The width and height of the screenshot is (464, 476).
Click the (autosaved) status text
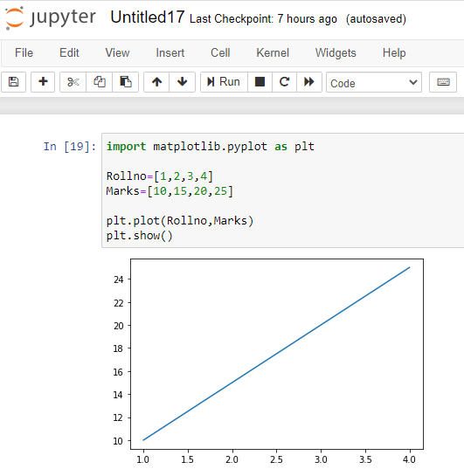pos(376,19)
